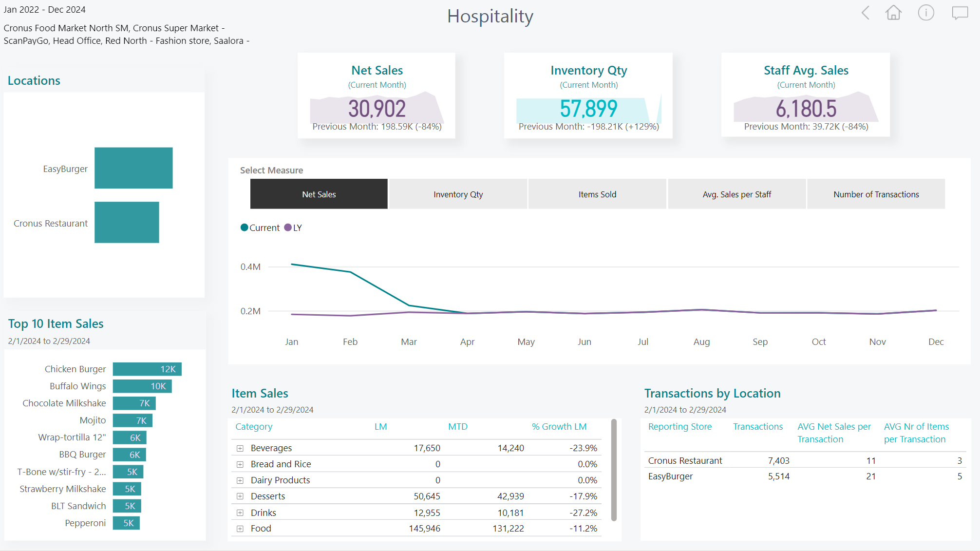
Task: Switch to the Inventory Qty measure
Action: pyautogui.click(x=458, y=194)
